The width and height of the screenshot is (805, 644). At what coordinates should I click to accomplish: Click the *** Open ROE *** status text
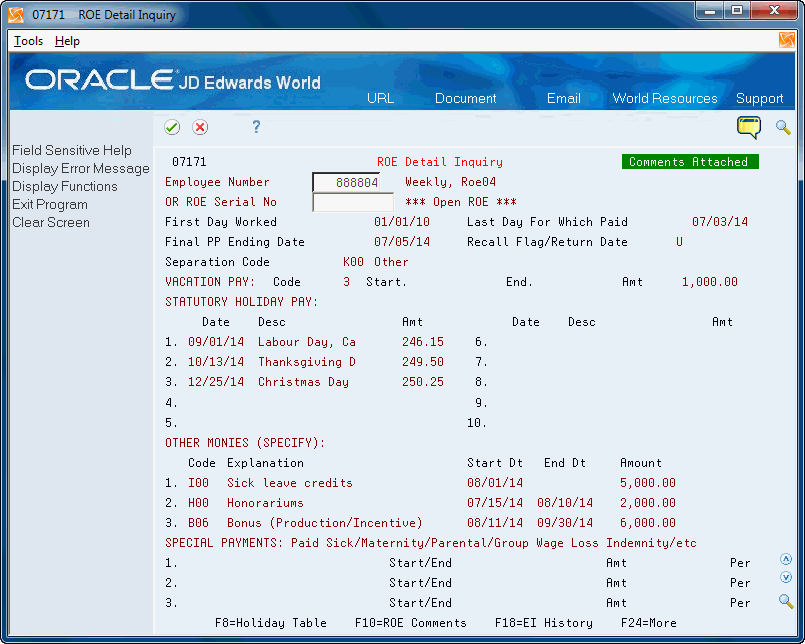(461, 202)
